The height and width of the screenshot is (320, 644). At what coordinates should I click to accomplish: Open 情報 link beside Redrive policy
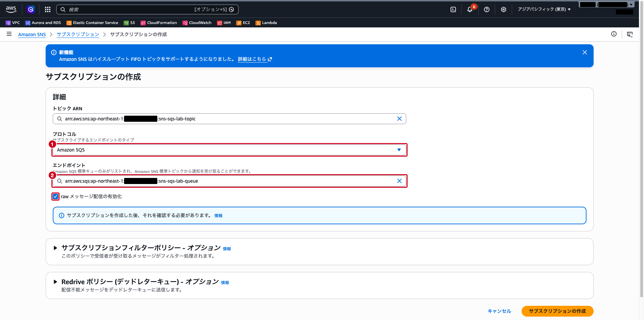225,283
